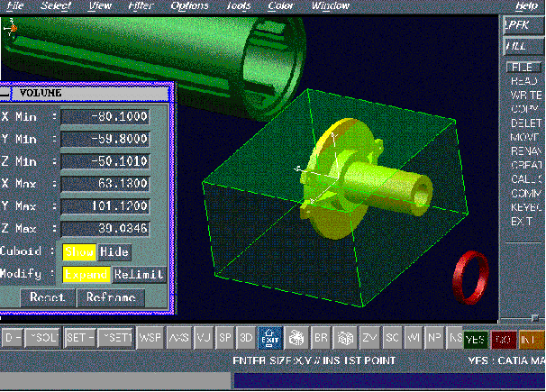This screenshot has height=392, width=546.
Task: Click the fan-shaped icon beside EXIT
Action: point(296,337)
